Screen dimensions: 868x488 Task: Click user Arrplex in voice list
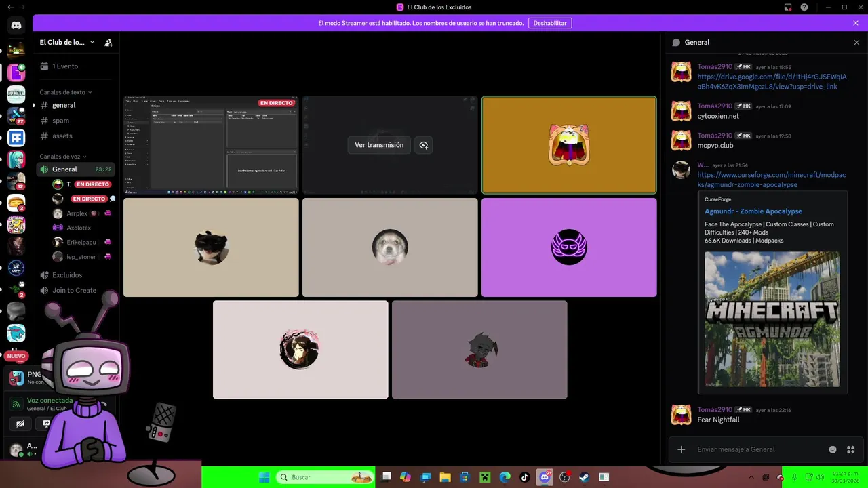[83, 213]
